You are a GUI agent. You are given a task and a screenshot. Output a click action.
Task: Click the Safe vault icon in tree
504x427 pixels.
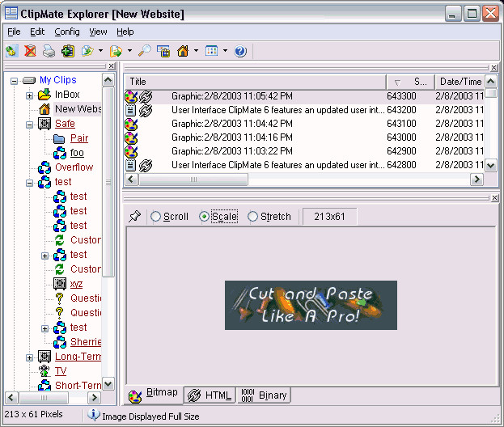point(44,124)
